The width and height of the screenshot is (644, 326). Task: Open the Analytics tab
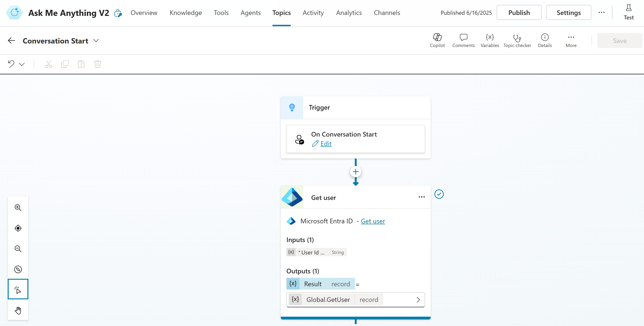[x=348, y=13]
